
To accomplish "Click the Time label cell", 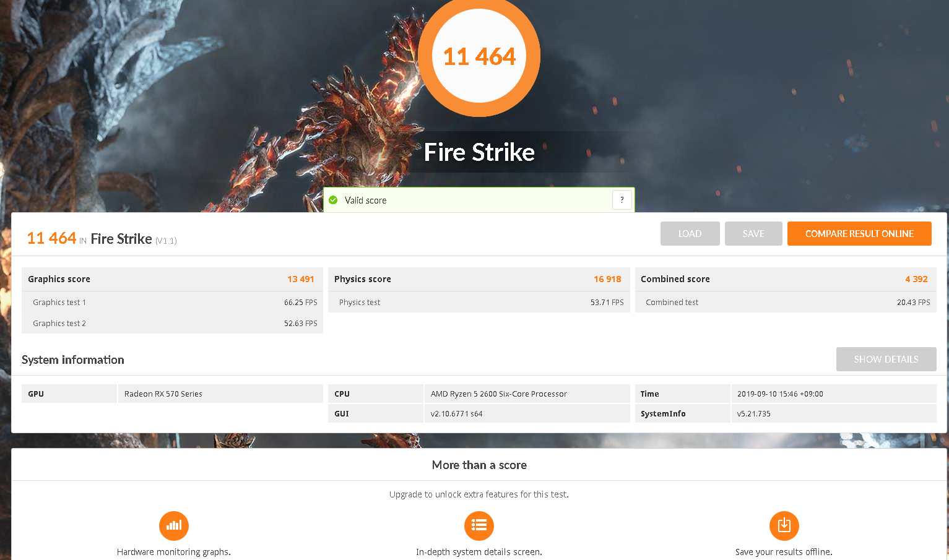I will pos(683,394).
